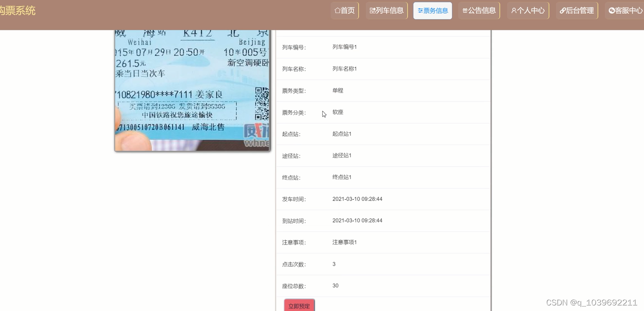Viewport: 644px width, 311px height.
Task: Click the 单程 ticket type value
Action: (338, 90)
